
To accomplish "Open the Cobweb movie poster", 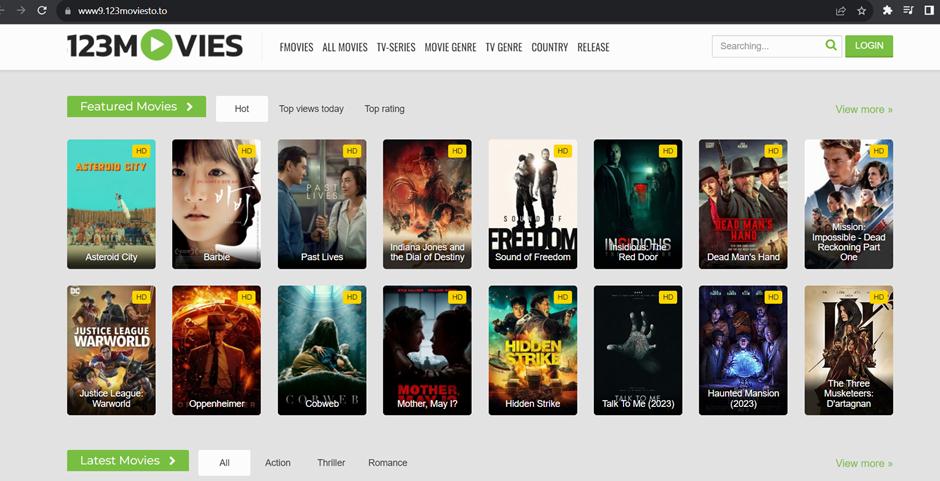I will [x=322, y=350].
